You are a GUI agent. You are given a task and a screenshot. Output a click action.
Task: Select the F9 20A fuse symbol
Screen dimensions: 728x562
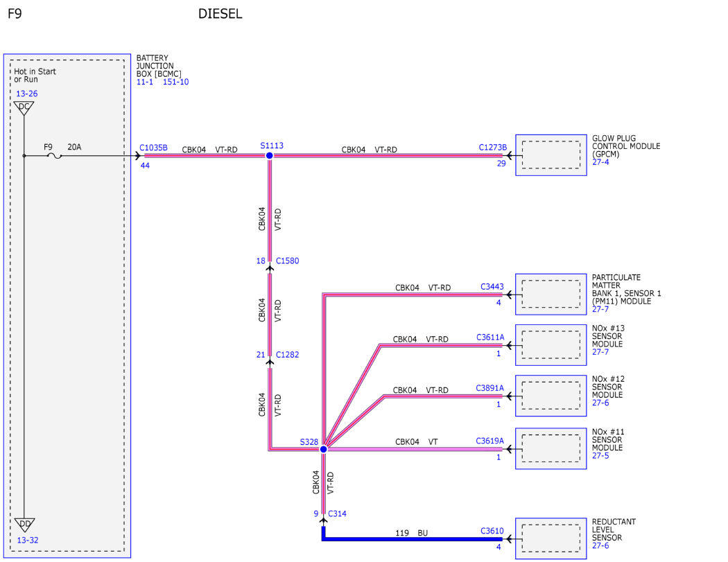click(55, 156)
